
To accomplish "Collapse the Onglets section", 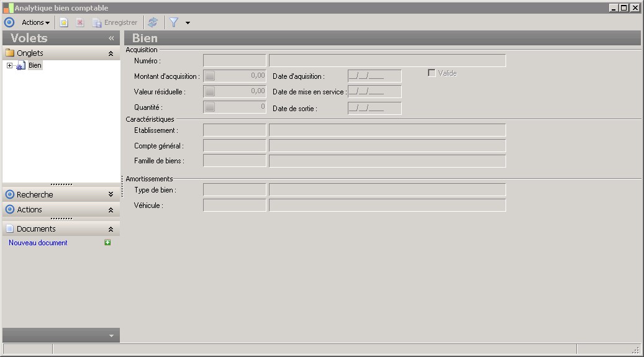I will point(111,53).
